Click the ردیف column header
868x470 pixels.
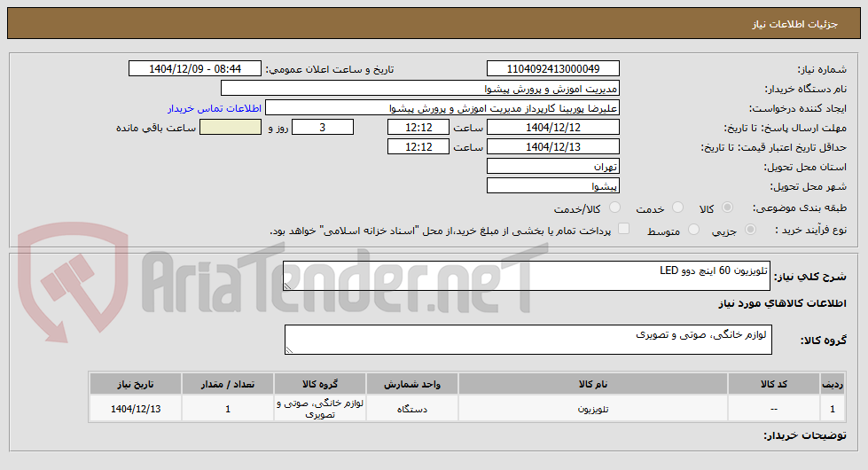click(833, 384)
